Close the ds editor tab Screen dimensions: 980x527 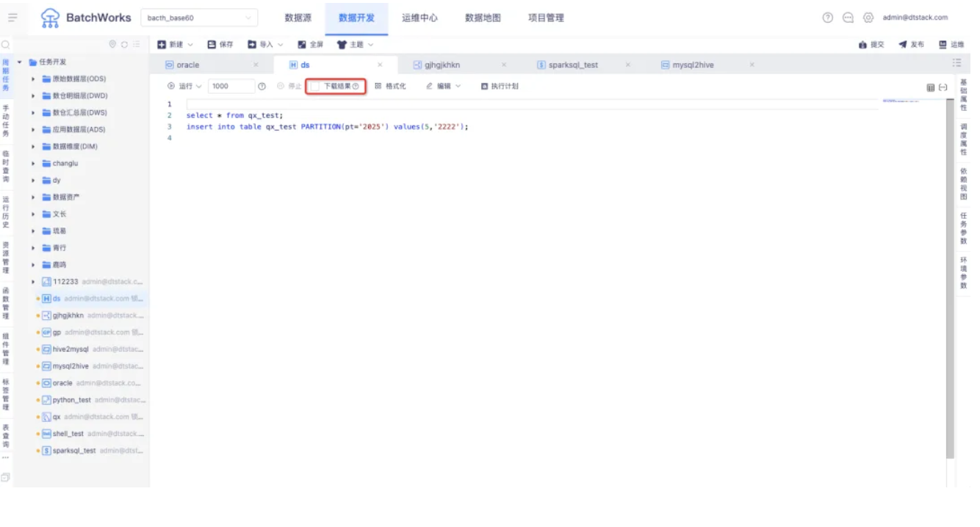click(x=380, y=65)
